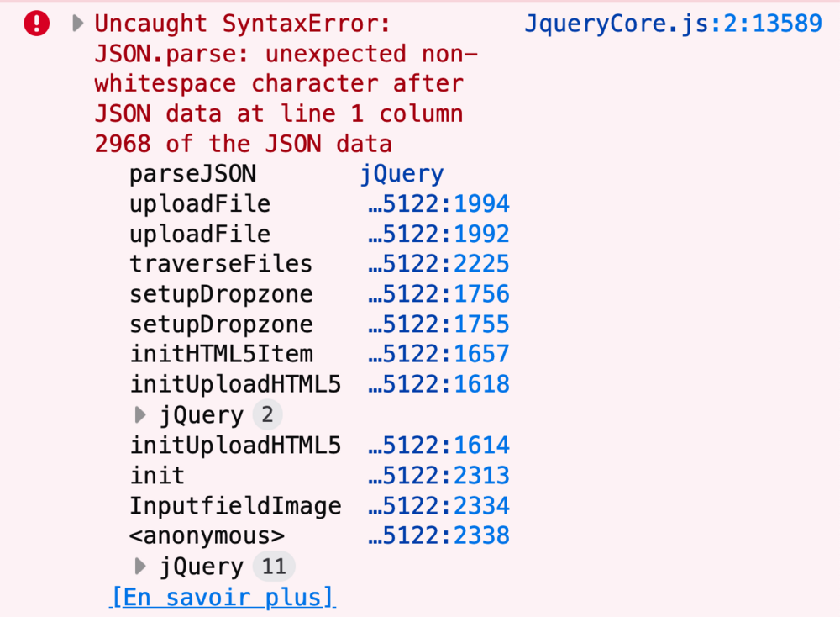Go to uploadFile source at 5122:1994
The image size is (840, 617).
coord(439,204)
